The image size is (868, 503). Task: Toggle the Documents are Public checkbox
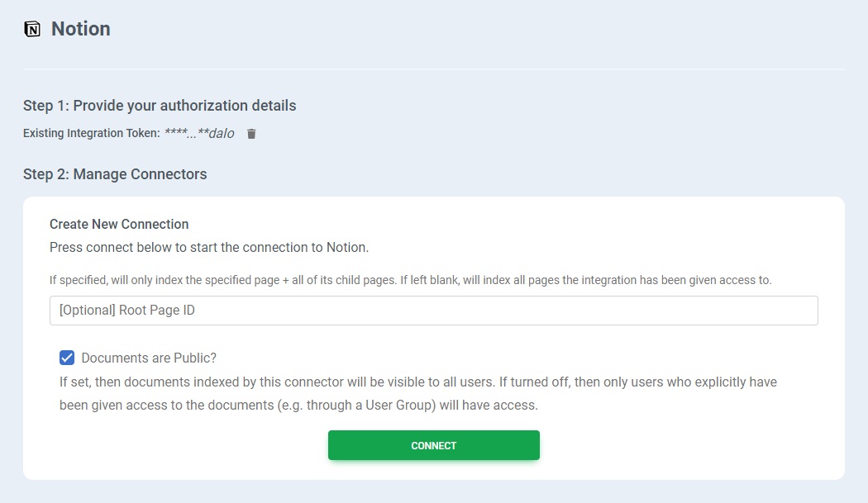click(x=67, y=358)
